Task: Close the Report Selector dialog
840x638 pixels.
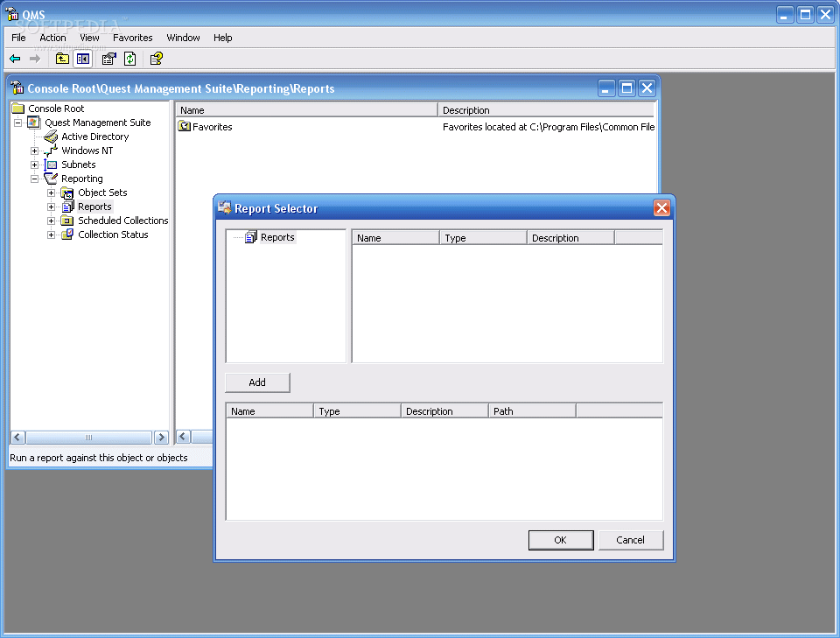Action: tap(661, 207)
